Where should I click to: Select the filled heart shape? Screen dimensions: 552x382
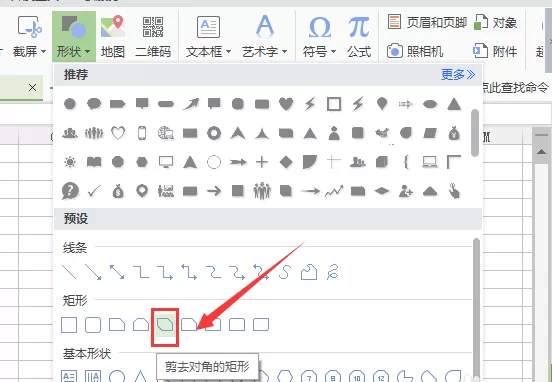(286, 104)
